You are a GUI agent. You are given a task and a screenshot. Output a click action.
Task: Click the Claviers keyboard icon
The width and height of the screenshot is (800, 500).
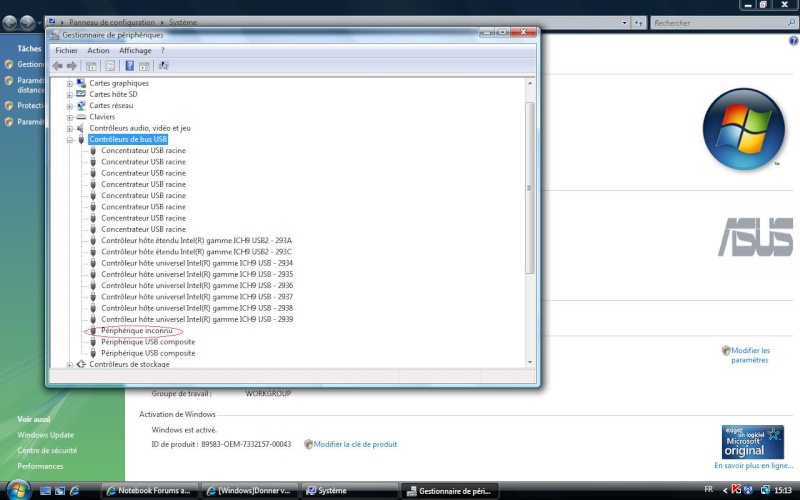coord(81,117)
